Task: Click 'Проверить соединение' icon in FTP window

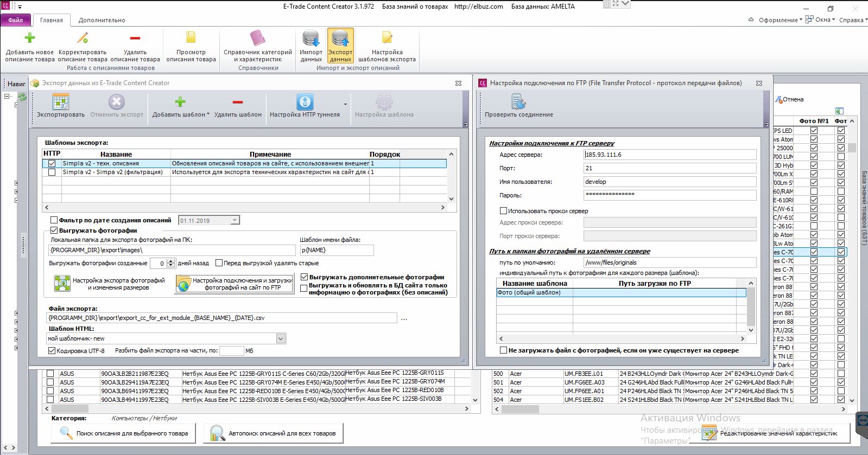Action: click(518, 101)
